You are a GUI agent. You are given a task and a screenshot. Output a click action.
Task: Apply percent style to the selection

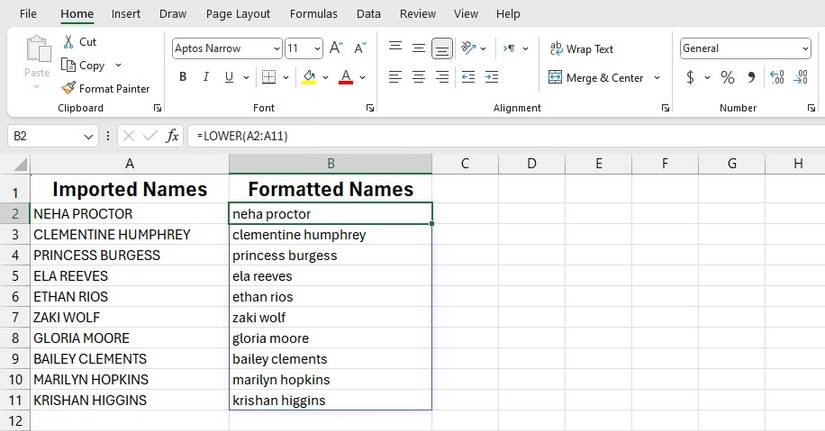click(727, 78)
